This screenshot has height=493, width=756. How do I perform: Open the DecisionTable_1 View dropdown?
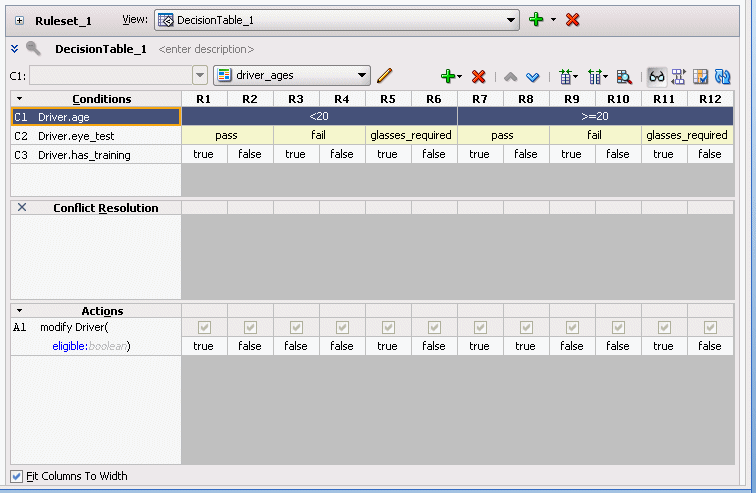point(337,20)
